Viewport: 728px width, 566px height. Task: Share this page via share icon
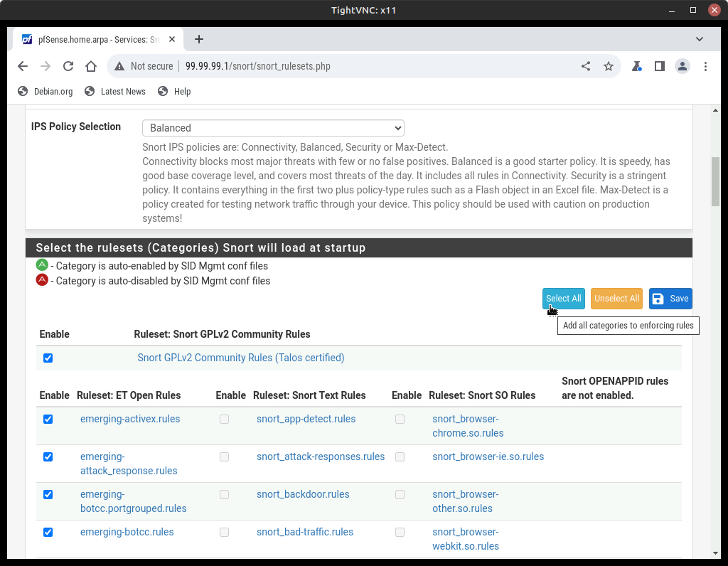(x=586, y=66)
